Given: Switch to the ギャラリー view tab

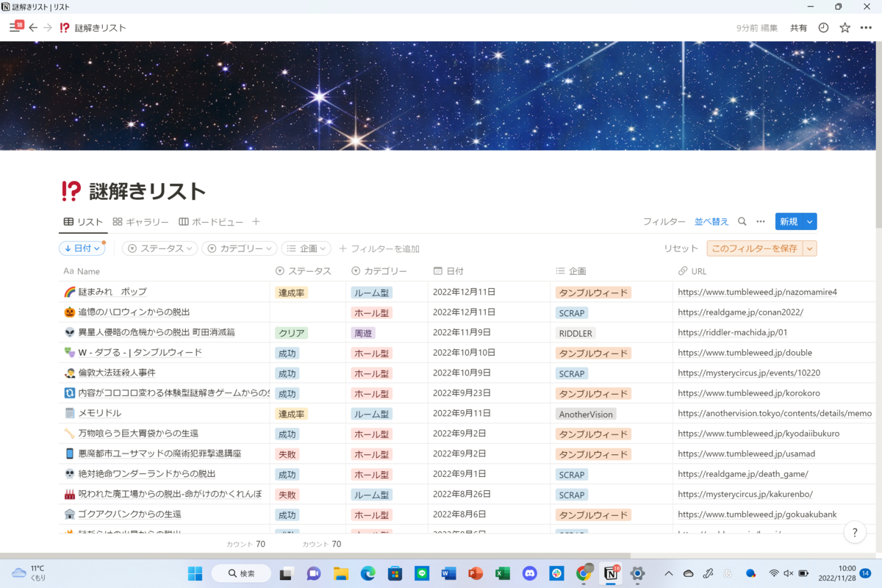Looking at the screenshot, I should (140, 221).
